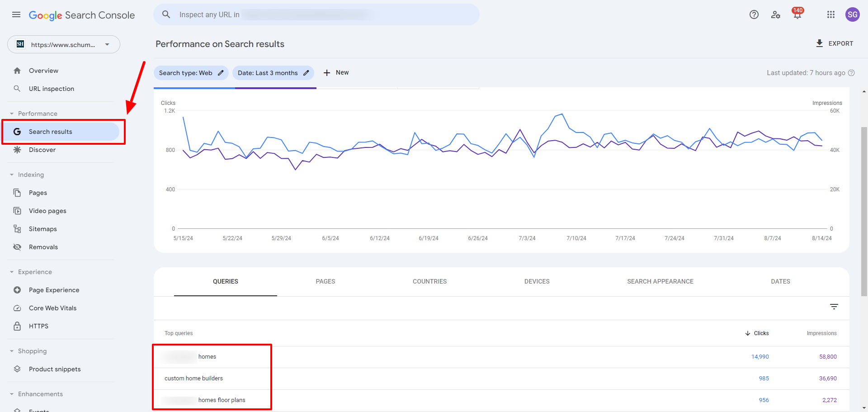This screenshot has height=412, width=868.
Task: Collapse the Experience section
Action: [x=12, y=272]
